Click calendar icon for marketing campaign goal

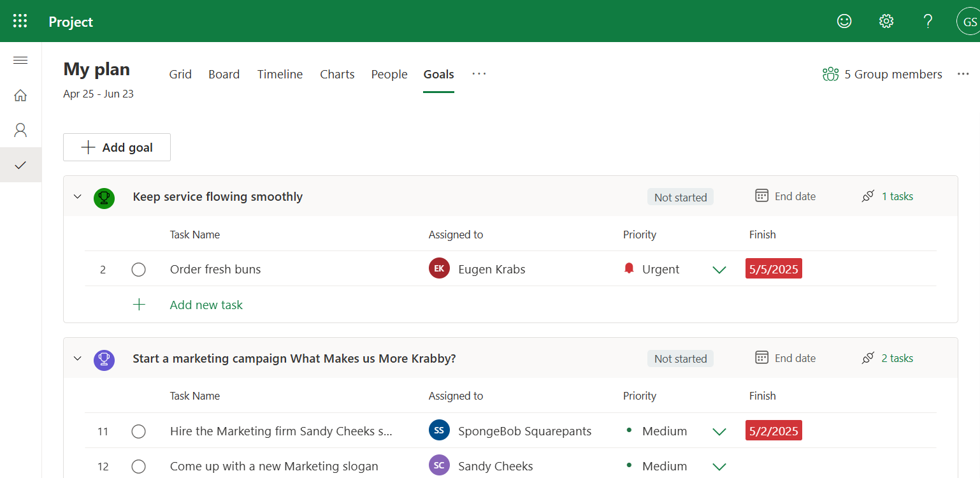(761, 358)
